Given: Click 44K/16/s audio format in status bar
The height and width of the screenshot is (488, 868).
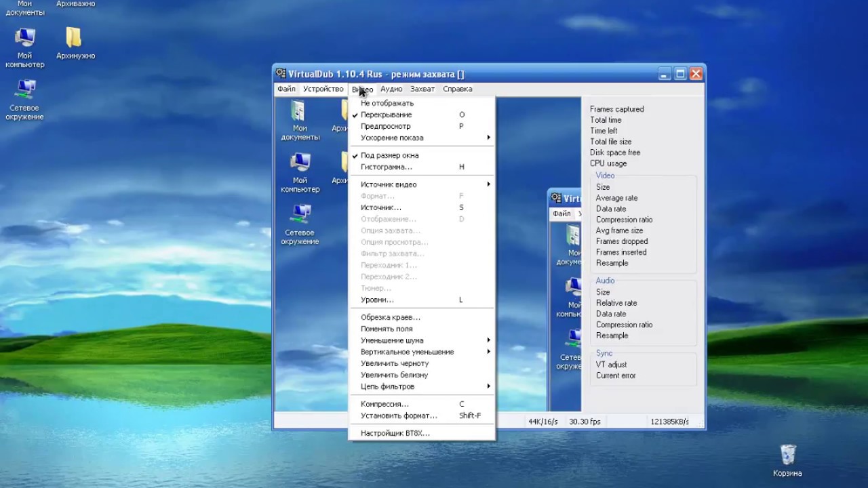Looking at the screenshot, I should pyautogui.click(x=543, y=422).
